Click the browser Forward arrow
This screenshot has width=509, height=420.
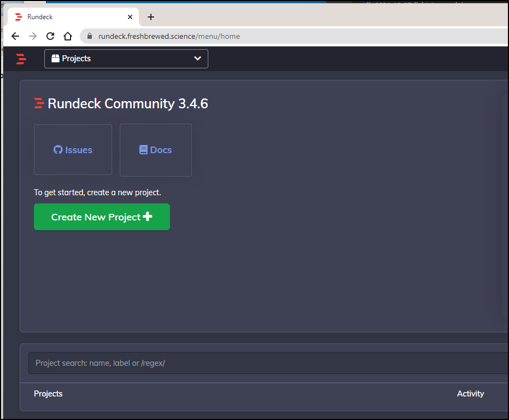pos(33,36)
